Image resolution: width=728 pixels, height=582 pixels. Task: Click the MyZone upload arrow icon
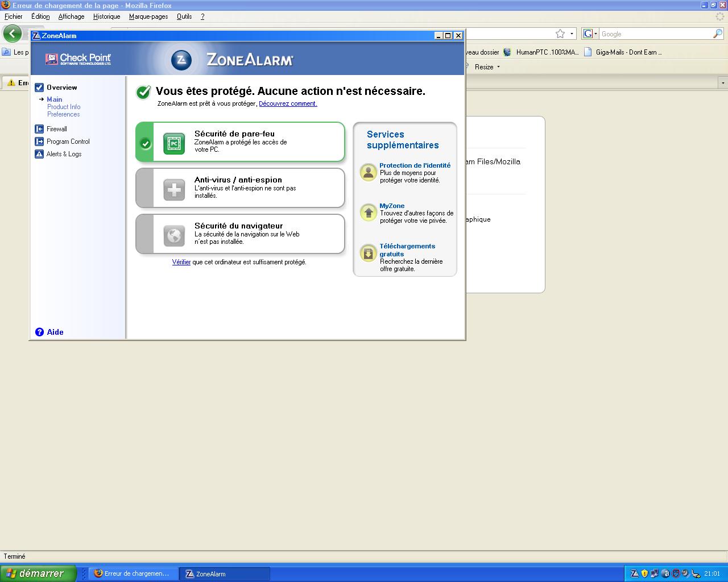[x=369, y=213]
